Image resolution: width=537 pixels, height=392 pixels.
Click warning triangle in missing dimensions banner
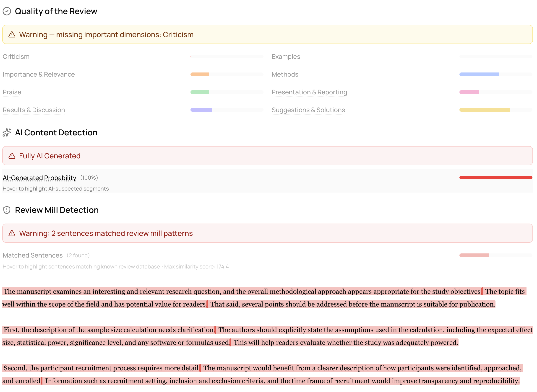pyautogui.click(x=12, y=35)
